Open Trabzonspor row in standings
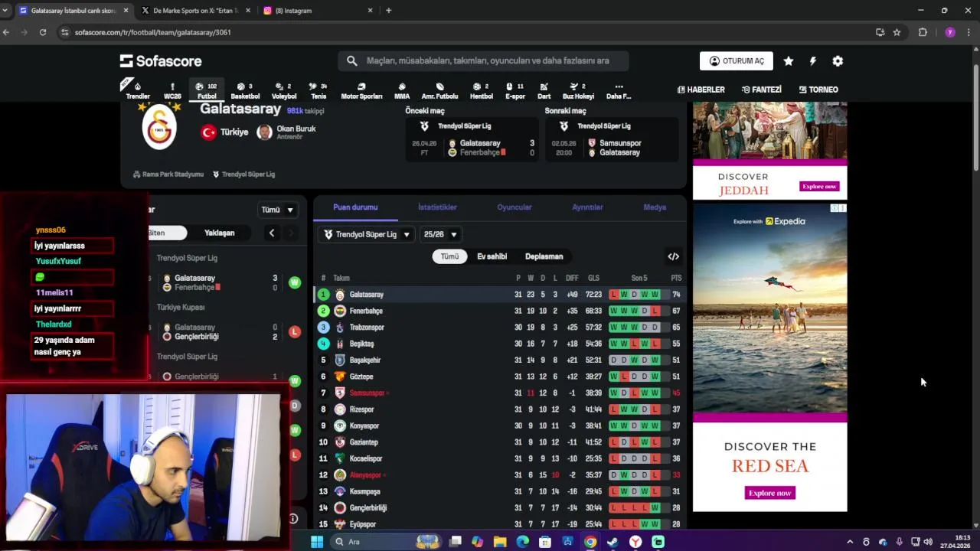 click(500, 328)
